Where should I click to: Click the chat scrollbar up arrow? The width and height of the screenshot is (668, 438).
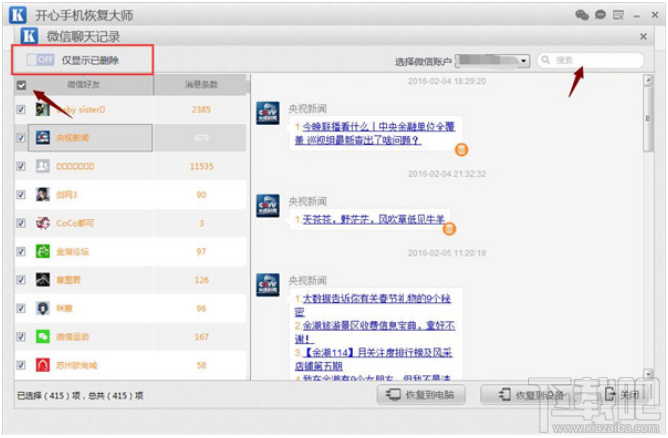pos(648,80)
